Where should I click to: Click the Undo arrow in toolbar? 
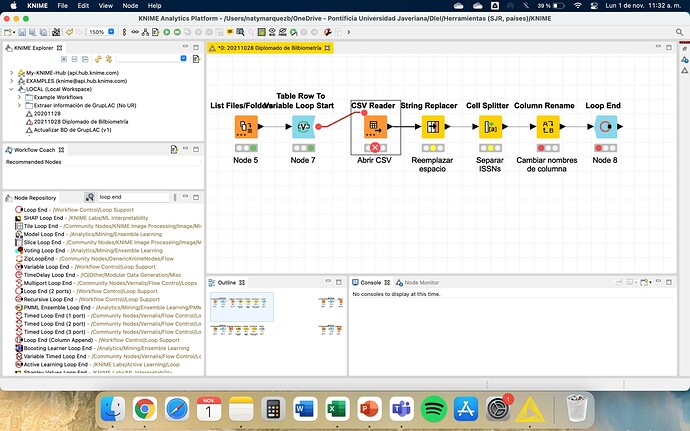pyautogui.click(x=69, y=32)
